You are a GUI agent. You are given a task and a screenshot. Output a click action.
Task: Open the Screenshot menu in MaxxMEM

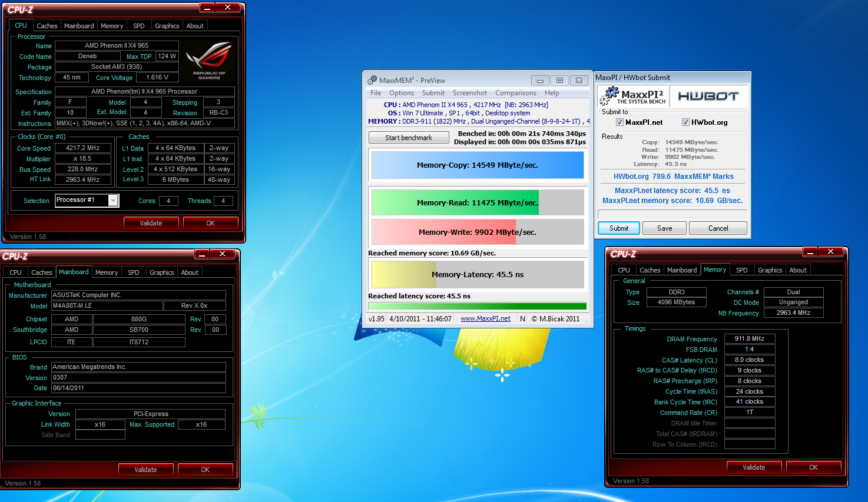pyautogui.click(x=470, y=93)
